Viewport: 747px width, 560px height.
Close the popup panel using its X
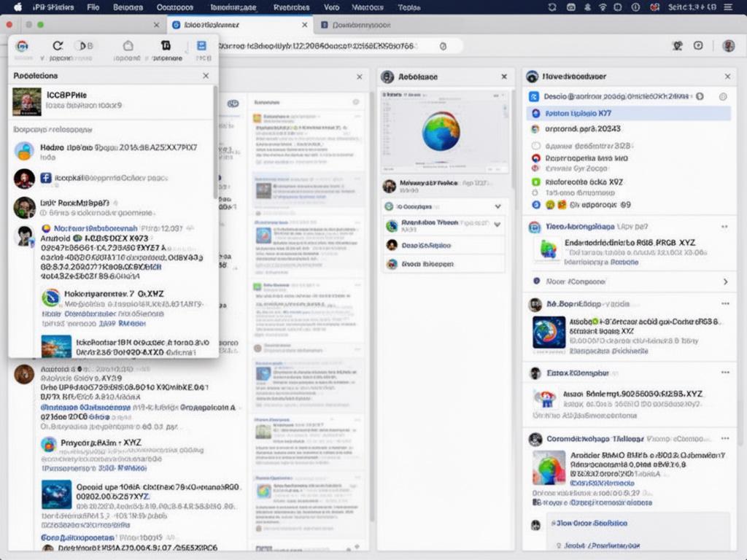(206, 76)
